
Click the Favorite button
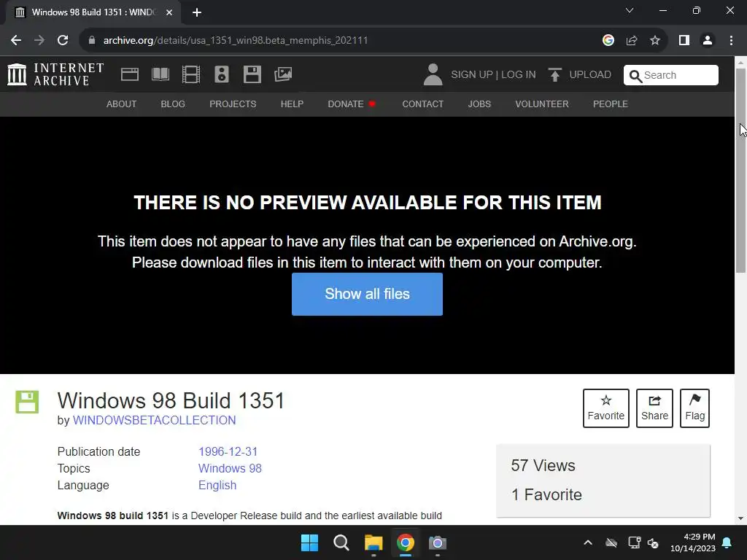click(606, 408)
